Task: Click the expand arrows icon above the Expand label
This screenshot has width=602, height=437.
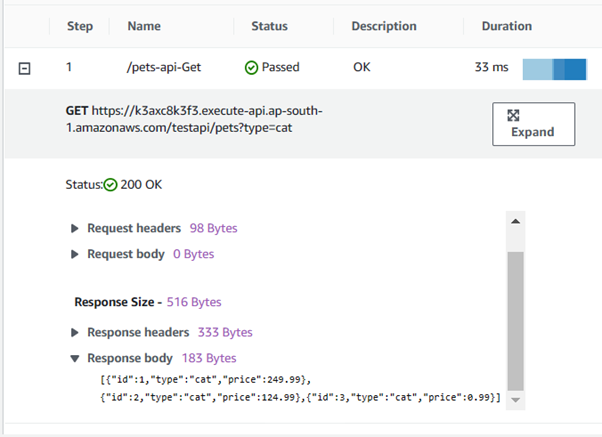Action: [513, 115]
